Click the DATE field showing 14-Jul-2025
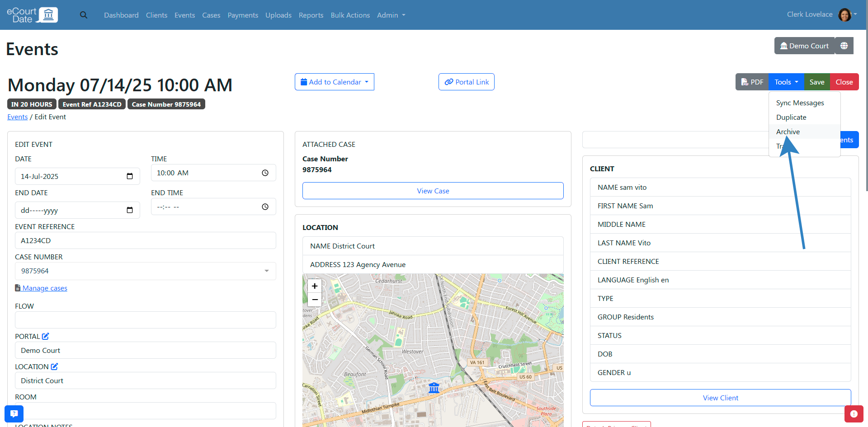This screenshot has height=427, width=868. click(x=77, y=176)
